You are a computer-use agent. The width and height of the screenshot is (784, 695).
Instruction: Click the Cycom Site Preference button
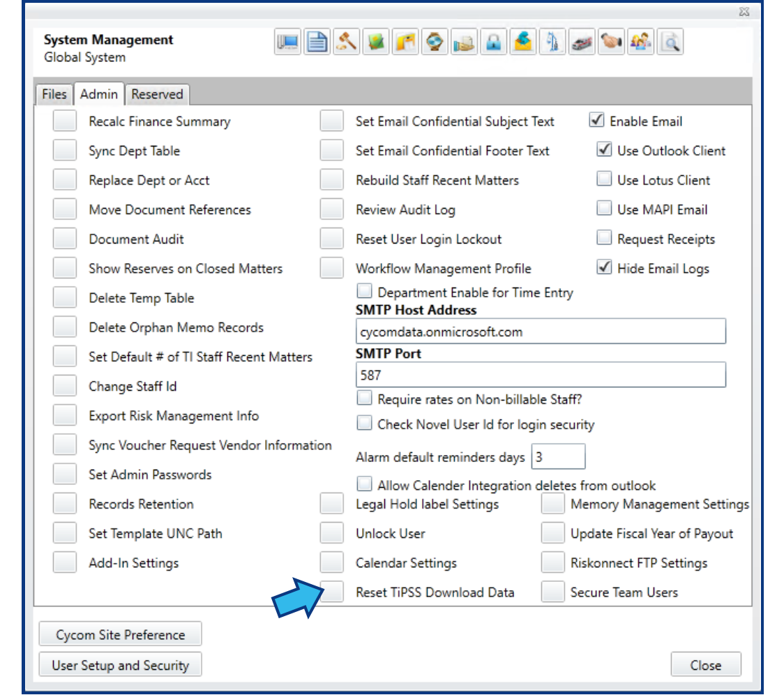point(119,634)
